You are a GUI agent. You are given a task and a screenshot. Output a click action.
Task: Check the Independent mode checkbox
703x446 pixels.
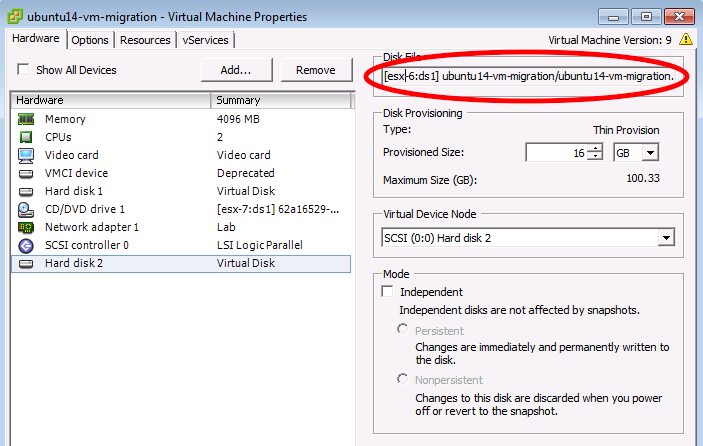(x=387, y=292)
